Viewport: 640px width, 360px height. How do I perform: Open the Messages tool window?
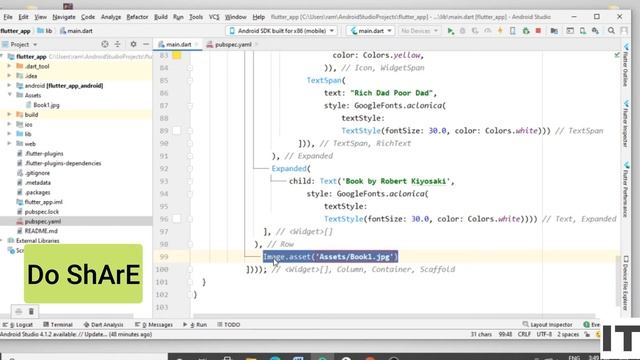[154, 324]
